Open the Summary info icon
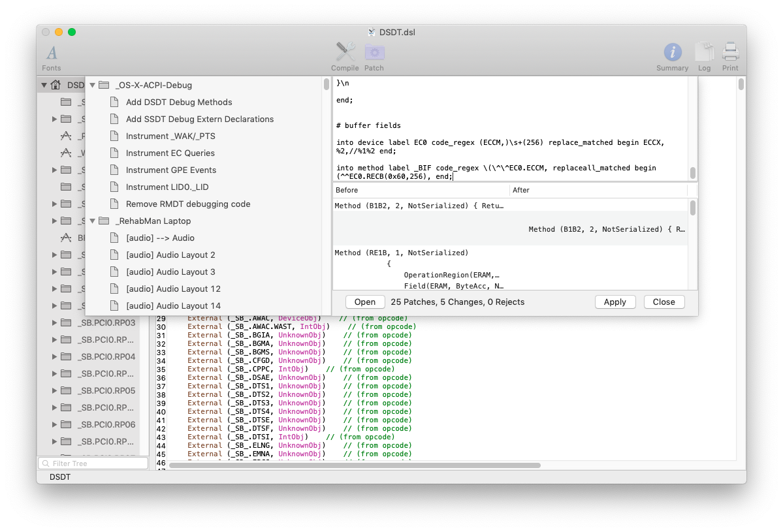This screenshot has height=532, width=783. coord(672,52)
